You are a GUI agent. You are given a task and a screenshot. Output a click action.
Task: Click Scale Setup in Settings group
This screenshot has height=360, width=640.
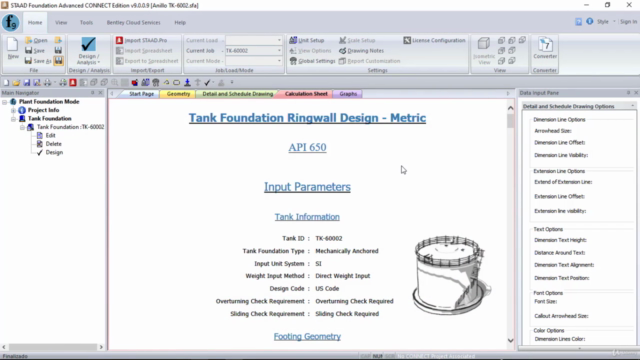pos(357,40)
